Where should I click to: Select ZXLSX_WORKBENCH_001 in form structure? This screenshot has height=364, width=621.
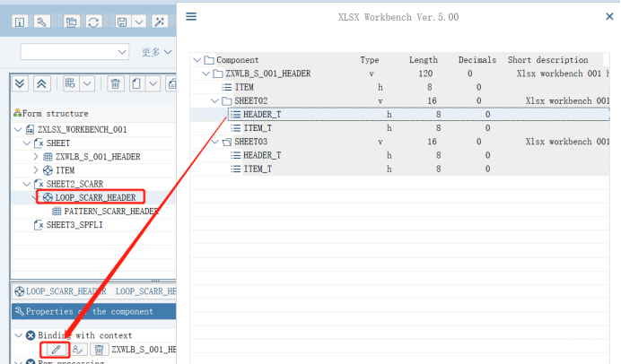click(x=82, y=129)
